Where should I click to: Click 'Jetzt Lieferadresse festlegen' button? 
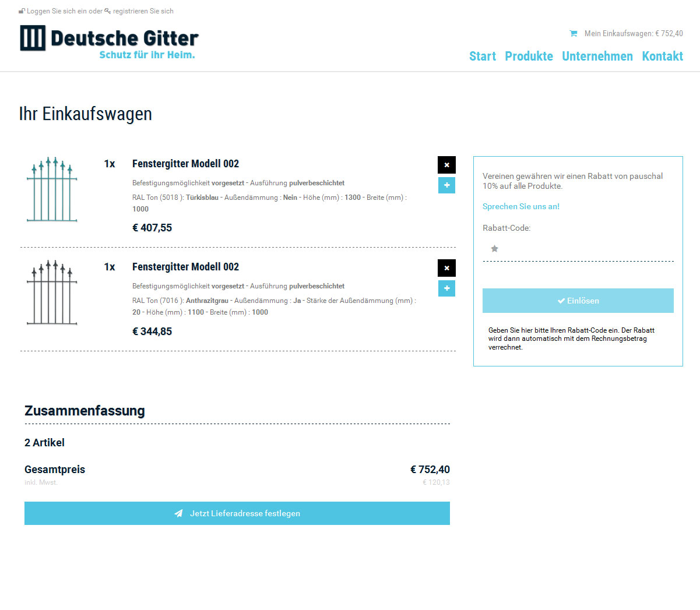click(237, 513)
